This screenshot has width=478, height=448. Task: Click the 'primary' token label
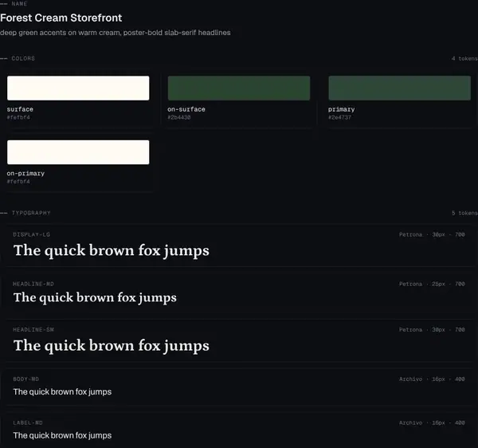(x=342, y=109)
